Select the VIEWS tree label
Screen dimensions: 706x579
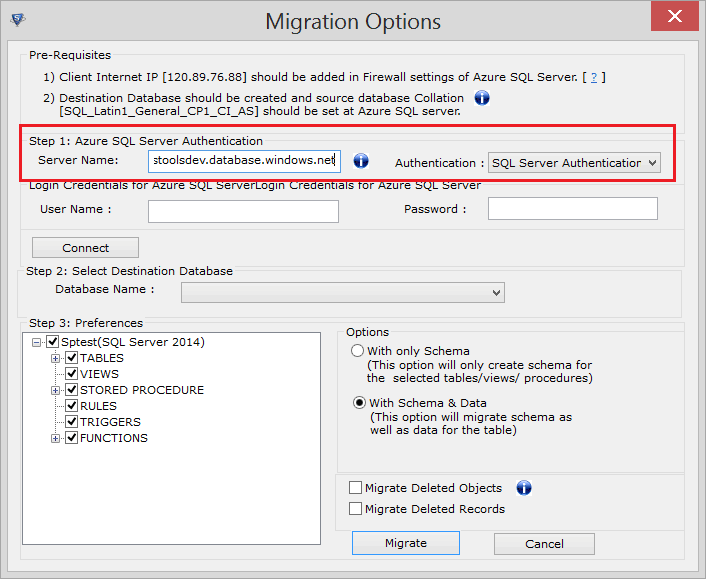click(x=99, y=374)
